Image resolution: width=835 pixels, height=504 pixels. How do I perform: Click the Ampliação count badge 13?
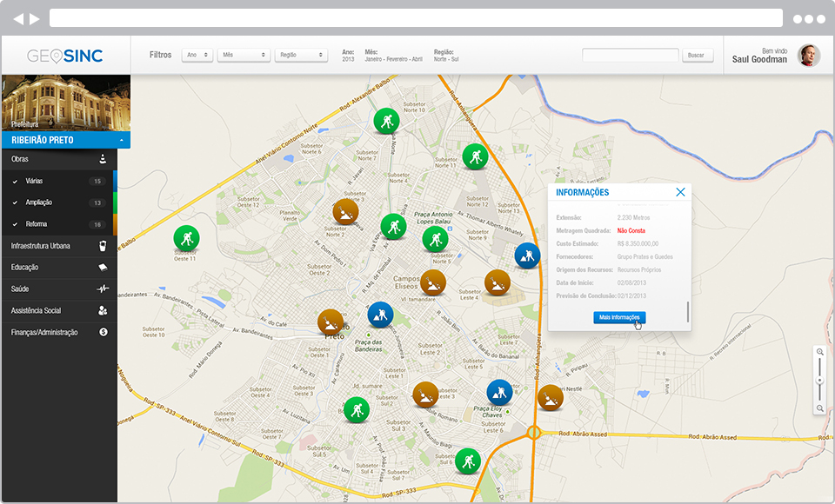pos(97,202)
